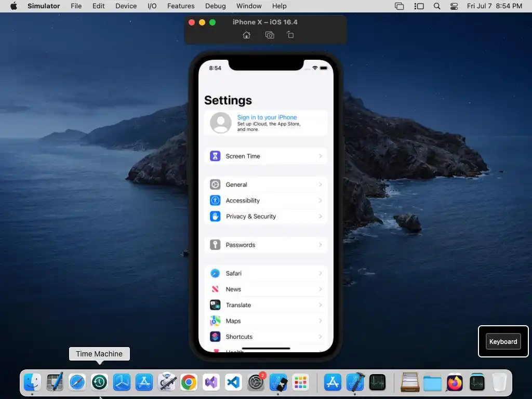Open Finder from the Dock
This screenshot has height=399, width=532.
[x=32, y=382]
